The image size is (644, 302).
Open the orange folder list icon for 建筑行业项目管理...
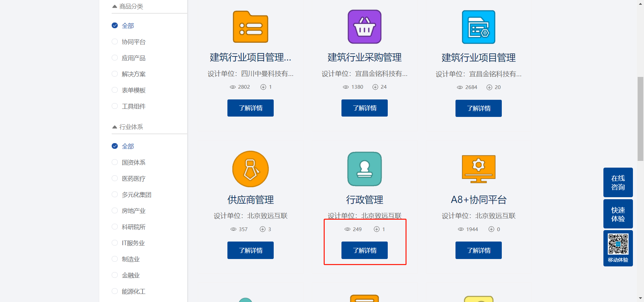tap(251, 27)
